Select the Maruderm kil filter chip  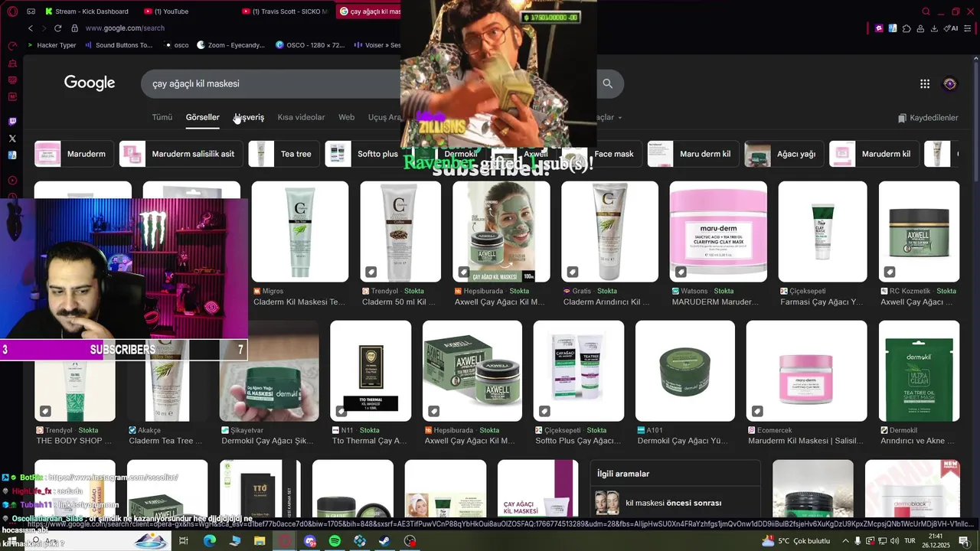[x=874, y=154]
